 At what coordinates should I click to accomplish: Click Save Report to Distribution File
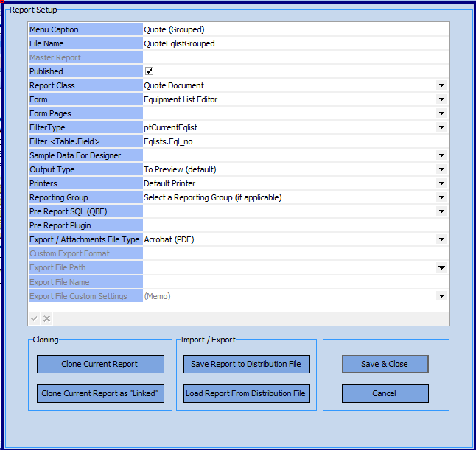point(246,364)
